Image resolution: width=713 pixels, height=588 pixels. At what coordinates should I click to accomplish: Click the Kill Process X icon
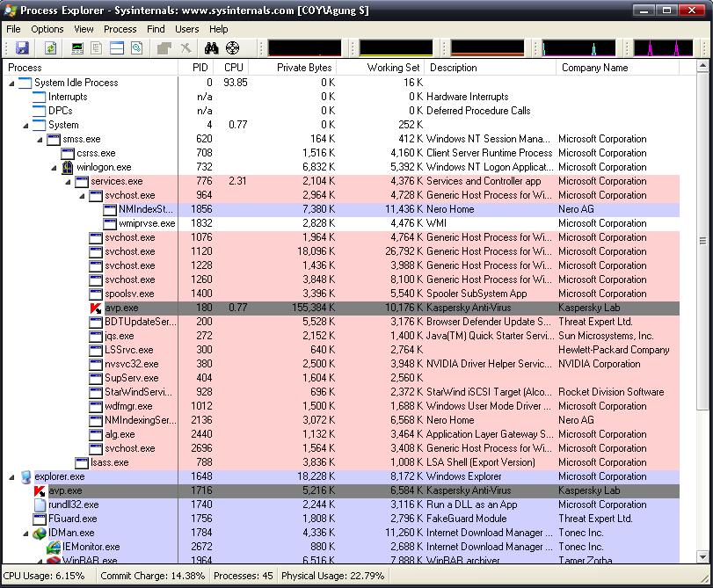pyautogui.click(x=186, y=48)
